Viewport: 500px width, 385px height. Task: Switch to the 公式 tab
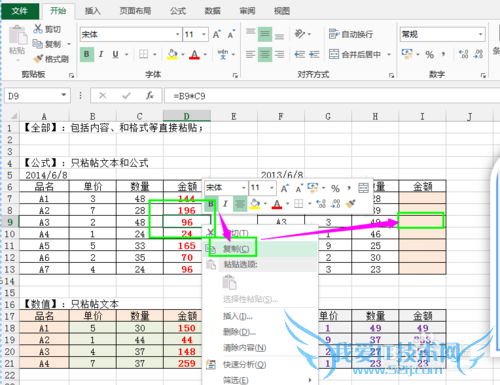click(x=178, y=11)
